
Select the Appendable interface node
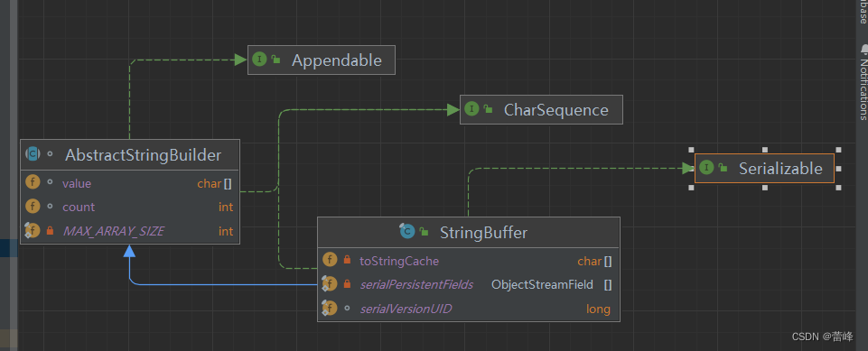click(x=321, y=60)
